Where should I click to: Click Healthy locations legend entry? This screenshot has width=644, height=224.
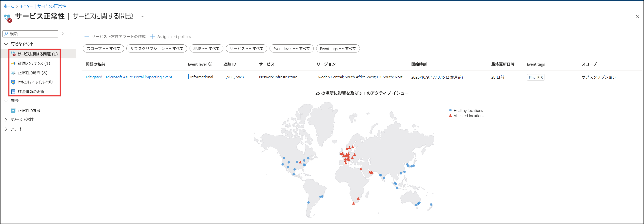[x=466, y=110]
